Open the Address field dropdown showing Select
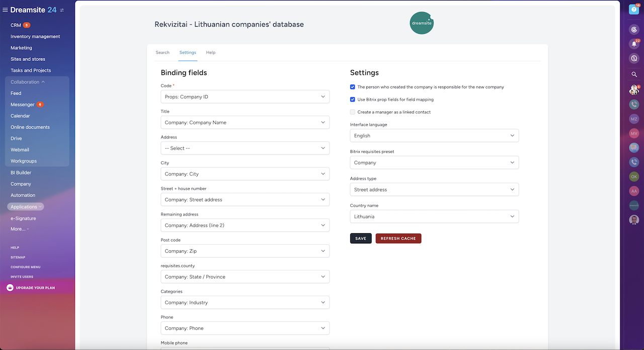Screen dimensions: 644x350 pyautogui.click(x=245, y=148)
